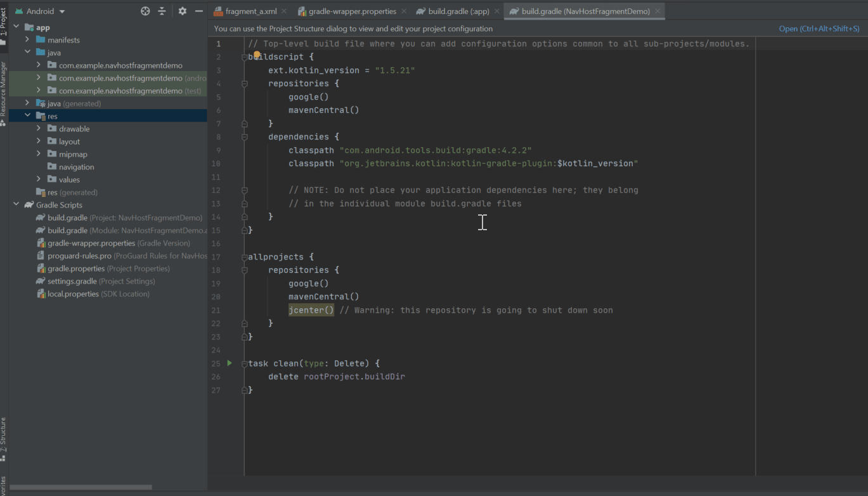Open settings.gradle file
The width and height of the screenshot is (868, 496).
[95, 281]
